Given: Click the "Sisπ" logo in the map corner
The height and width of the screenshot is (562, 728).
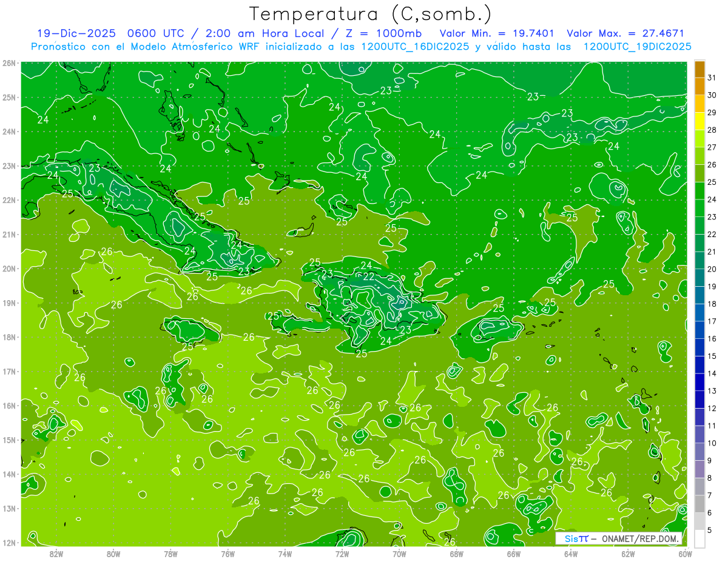Looking at the screenshot, I should [x=576, y=538].
